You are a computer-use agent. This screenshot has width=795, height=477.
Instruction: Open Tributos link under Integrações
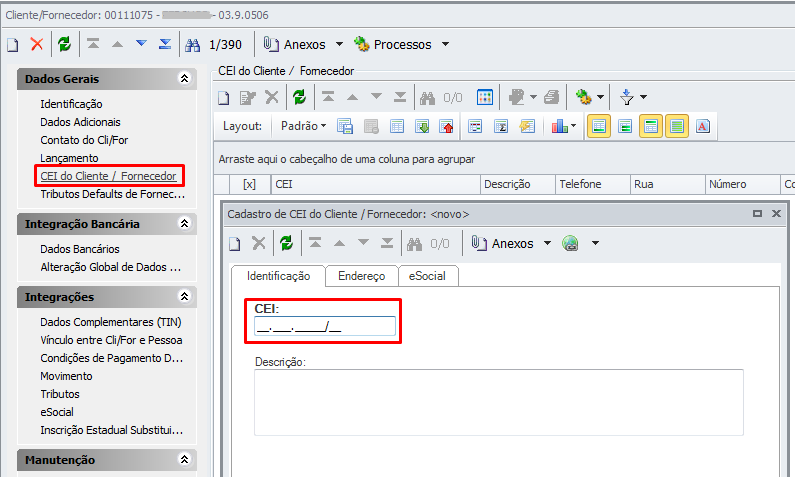coord(60,394)
